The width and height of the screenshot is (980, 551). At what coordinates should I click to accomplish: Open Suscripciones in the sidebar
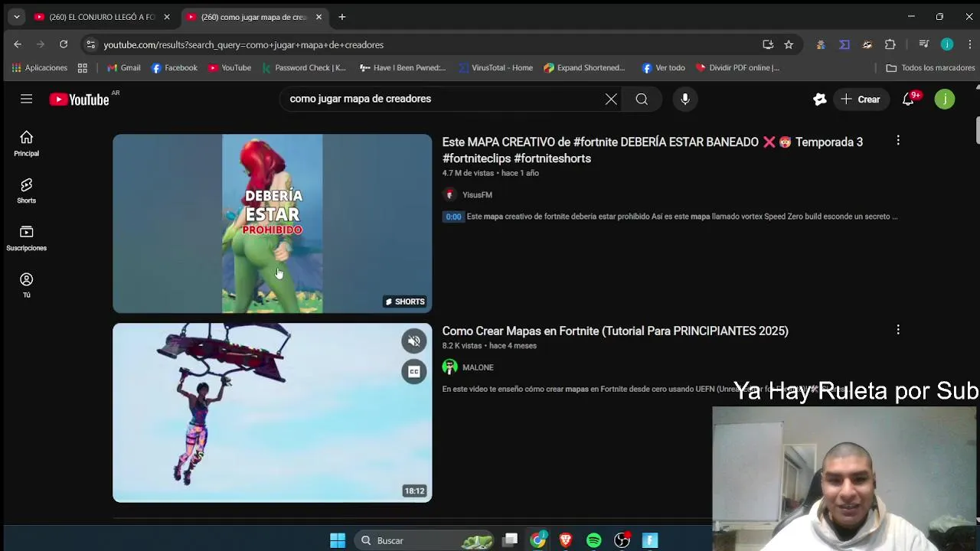coord(26,238)
